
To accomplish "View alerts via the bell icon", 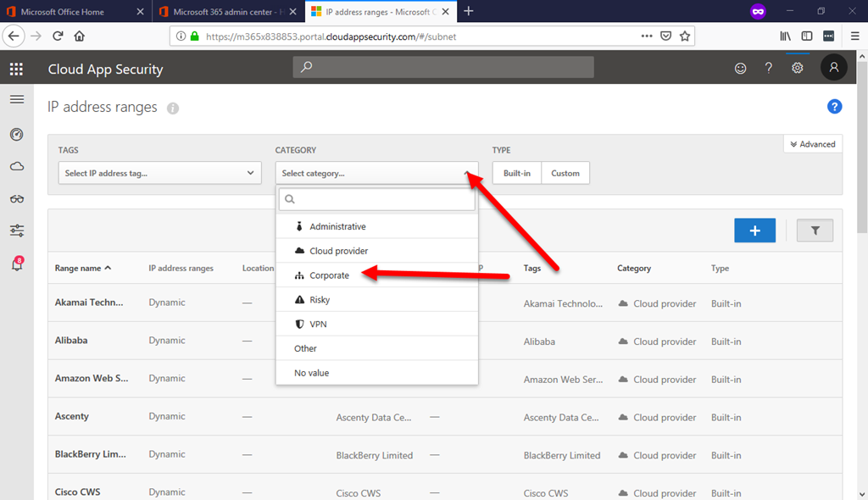I will coord(17,264).
